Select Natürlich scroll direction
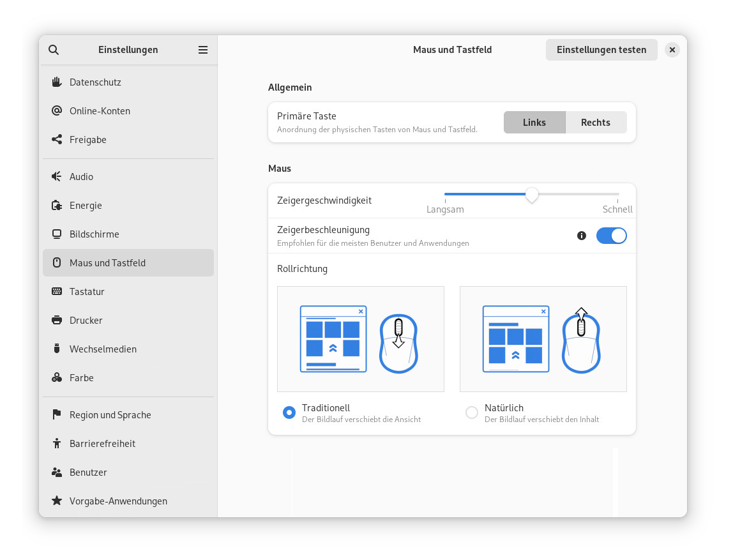This screenshot has height=560, width=733. pyautogui.click(x=472, y=412)
